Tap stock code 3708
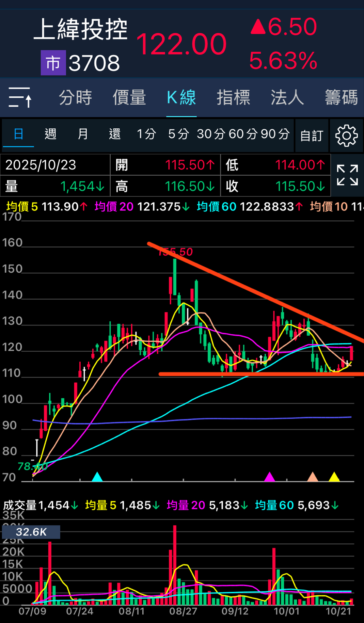Viewport: 364px width, 623px height. [94, 63]
